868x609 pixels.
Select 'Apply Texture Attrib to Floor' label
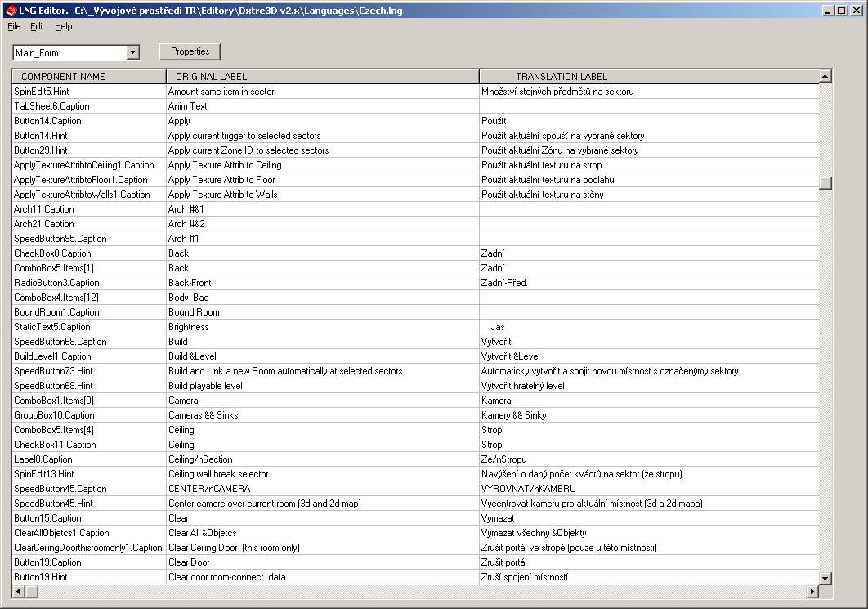pos(323,180)
